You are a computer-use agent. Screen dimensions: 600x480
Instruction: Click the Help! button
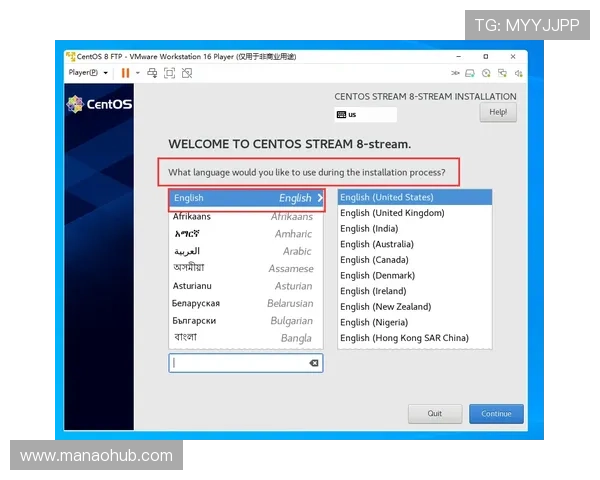pyautogui.click(x=498, y=113)
